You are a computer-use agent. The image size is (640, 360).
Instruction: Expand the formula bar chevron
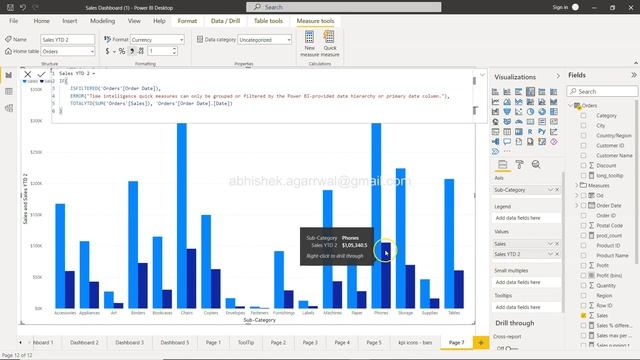482,75
